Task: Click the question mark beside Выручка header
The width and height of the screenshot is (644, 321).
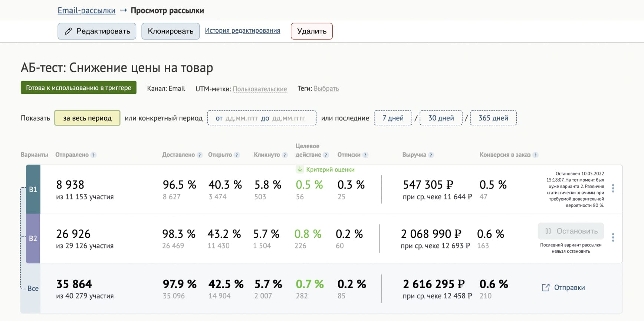Action: point(431,155)
